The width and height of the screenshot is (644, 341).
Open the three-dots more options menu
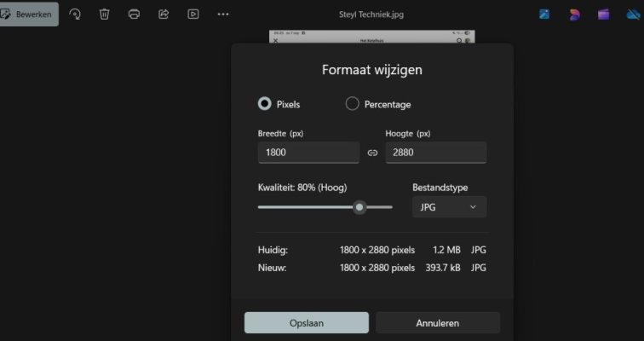tap(223, 14)
